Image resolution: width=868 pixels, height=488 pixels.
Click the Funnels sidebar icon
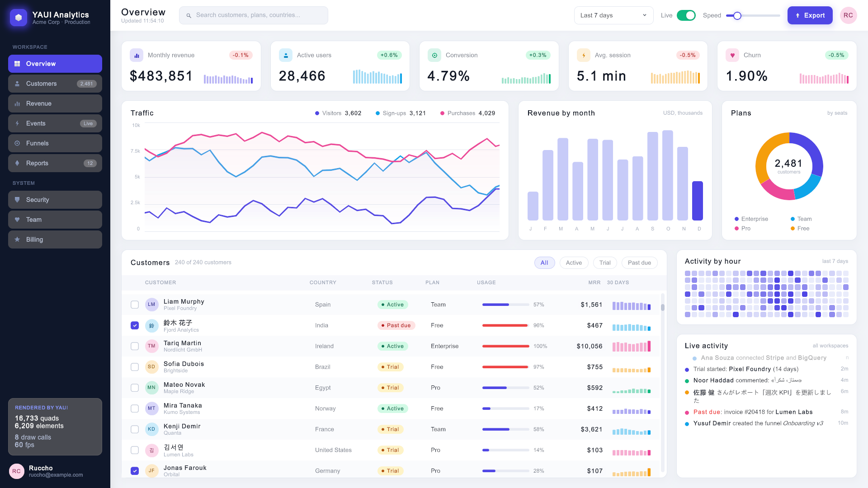(x=17, y=143)
